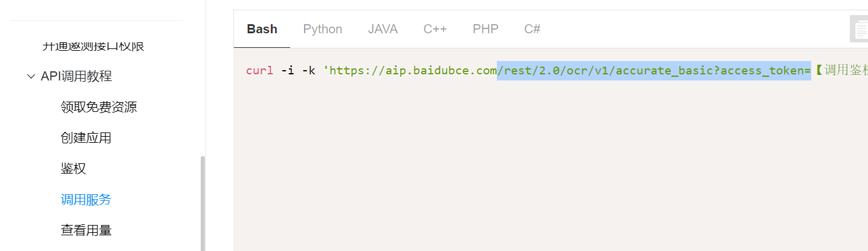Image resolution: width=868 pixels, height=251 pixels.
Task: Click the 【调用鉴权 placeholder in the command
Action: [x=841, y=71]
